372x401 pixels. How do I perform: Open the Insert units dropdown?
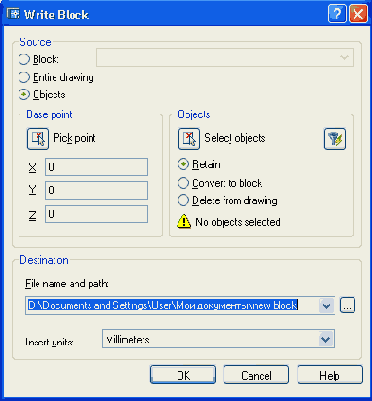[x=218, y=339]
